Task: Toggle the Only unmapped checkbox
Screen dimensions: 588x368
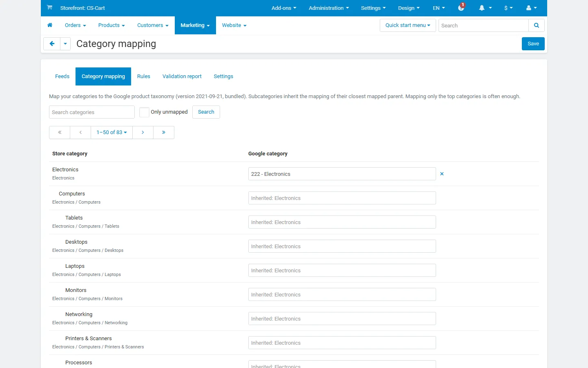Action: [144, 112]
